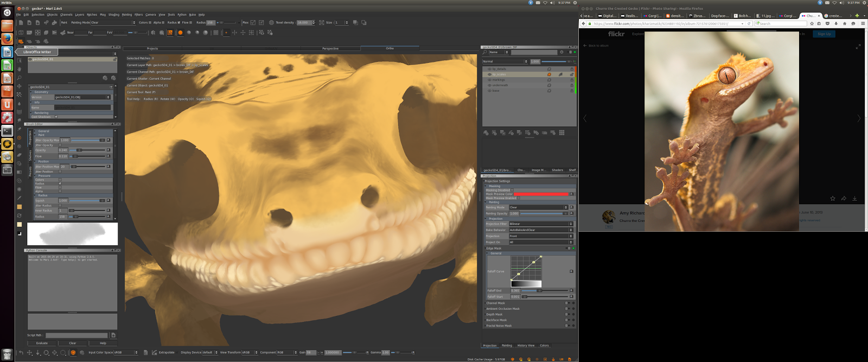Open the Projection Filter Bilinear dropdown
The width and height of the screenshot is (868, 362).
(x=540, y=224)
